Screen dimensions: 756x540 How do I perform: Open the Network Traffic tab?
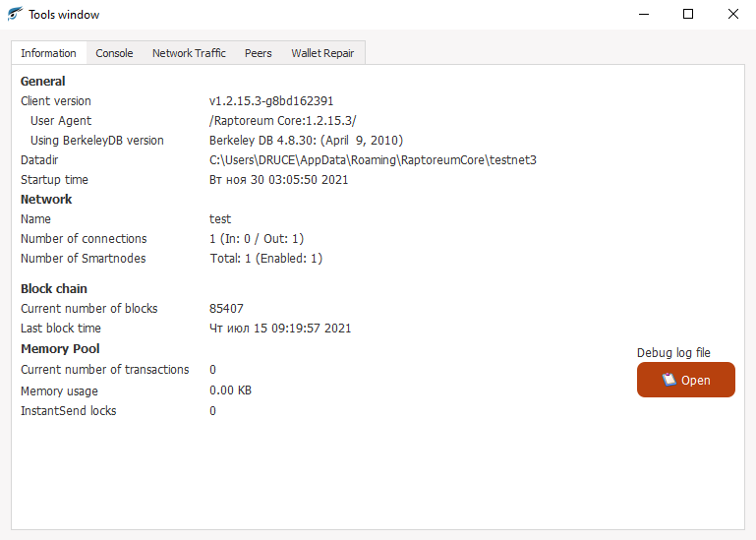189,53
